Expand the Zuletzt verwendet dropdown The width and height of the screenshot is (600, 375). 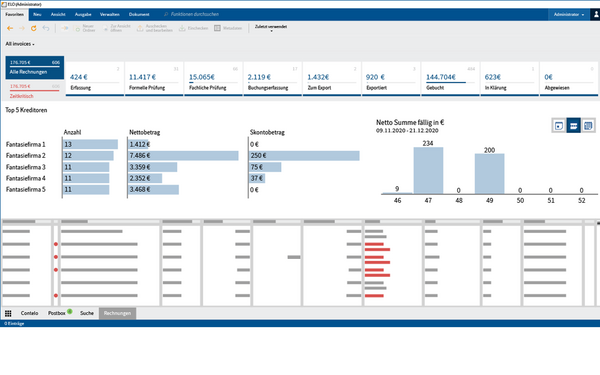(x=271, y=28)
